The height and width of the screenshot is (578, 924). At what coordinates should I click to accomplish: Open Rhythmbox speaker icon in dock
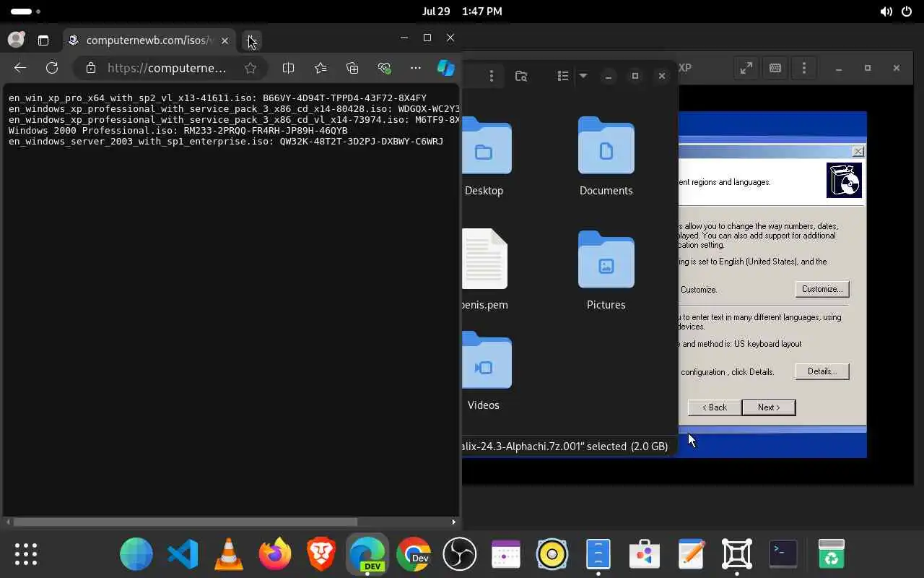tap(552, 554)
